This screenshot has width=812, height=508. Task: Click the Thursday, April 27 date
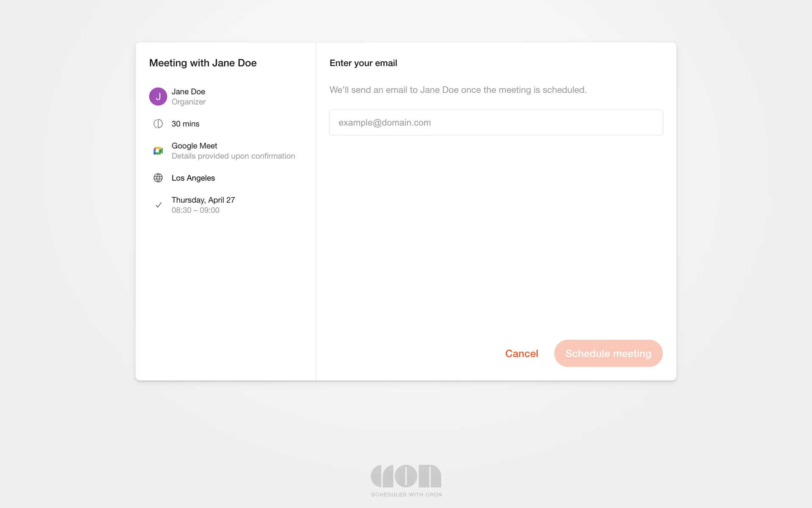point(203,200)
